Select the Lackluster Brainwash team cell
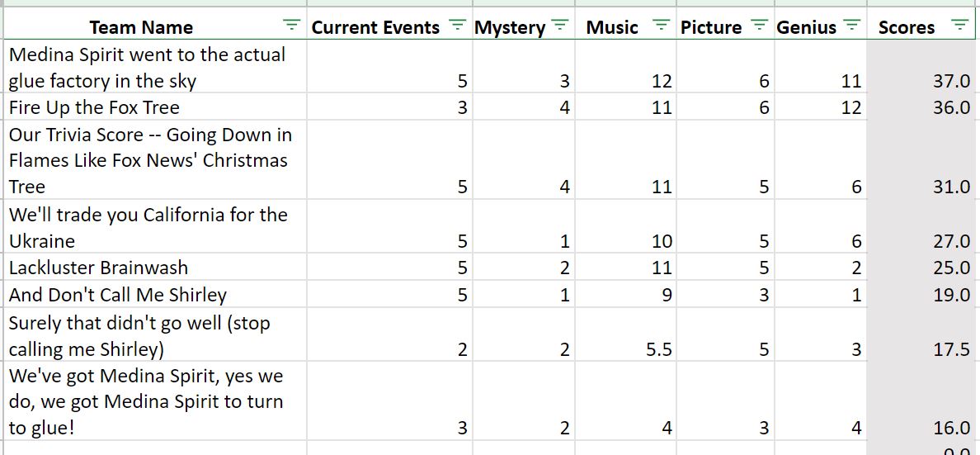The width and height of the screenshot is (980, 455). [x=155, y=268]
